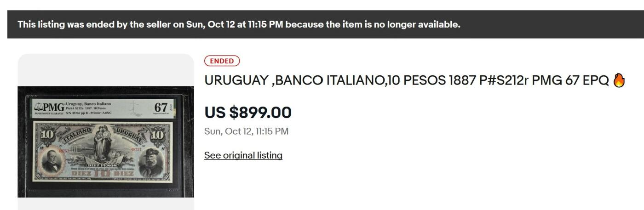644x210 pixels.
Task: Click the listing ended notice banner
Action: [x=239, y=24]
